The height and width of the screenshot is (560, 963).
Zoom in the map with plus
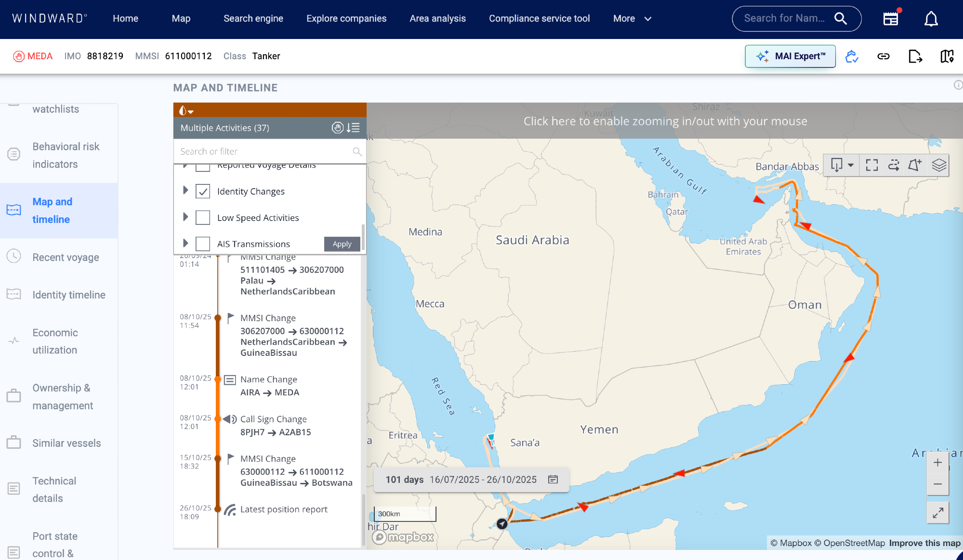[x=937, y=463]
